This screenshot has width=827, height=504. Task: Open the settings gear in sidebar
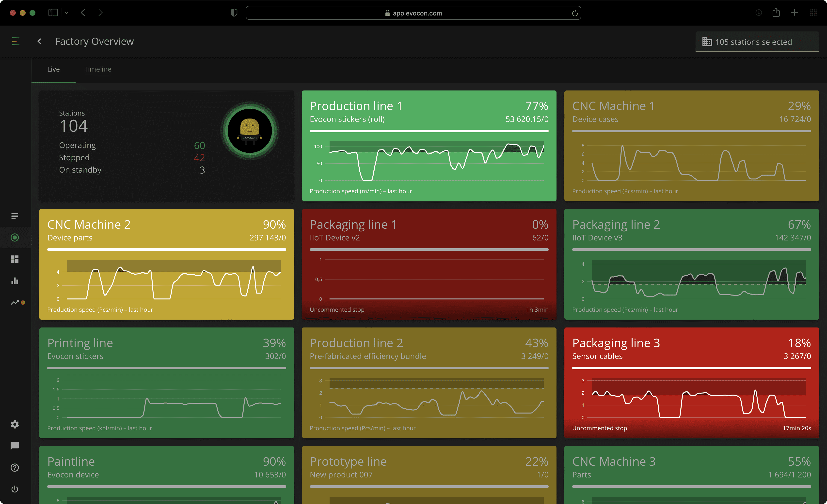click(x=15, y=424)
